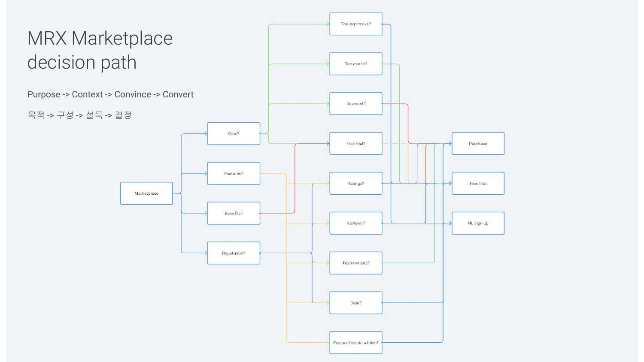Screen dimensions: 644x362
Task: Select the Reviews? node
Action: pos(356,223)
